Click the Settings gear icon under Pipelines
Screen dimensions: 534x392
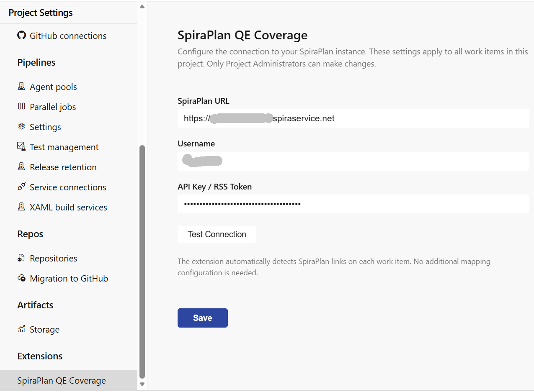click(21, 126)
